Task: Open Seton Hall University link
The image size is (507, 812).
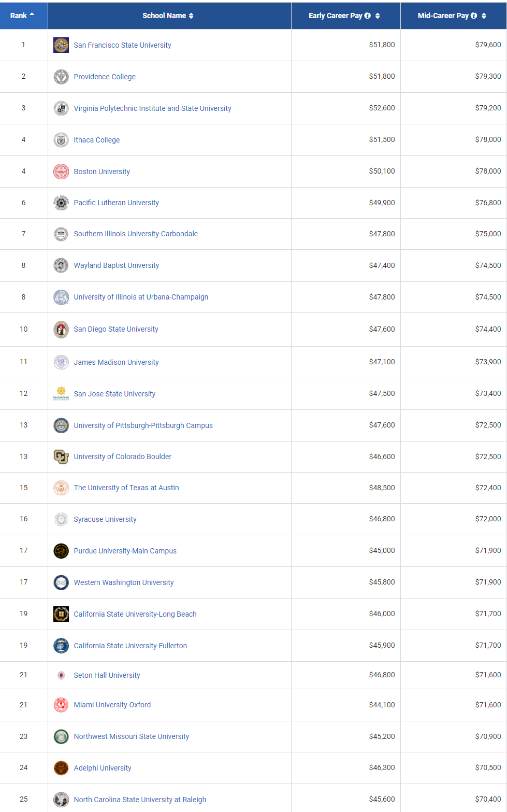Action: coord(107,675)
